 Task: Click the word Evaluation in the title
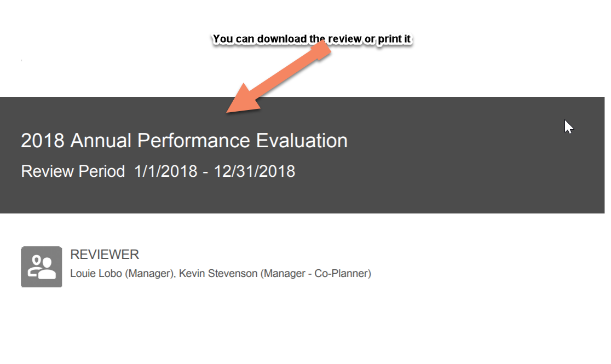tap(302, 141)
